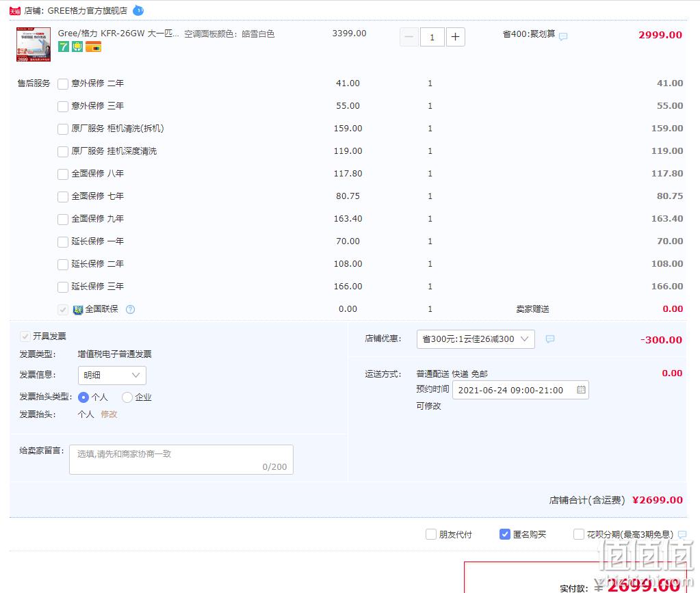Click the 卖家赠送 label

[532, 309]
